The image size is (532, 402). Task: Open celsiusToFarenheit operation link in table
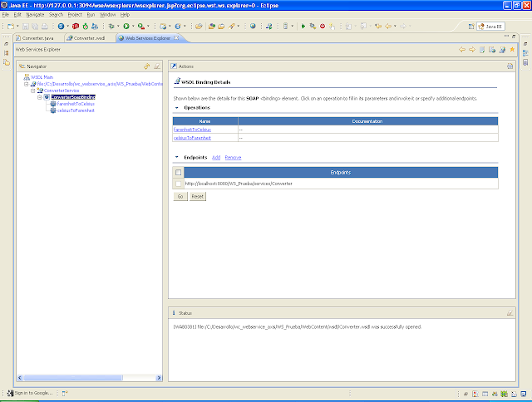[192, 138]
